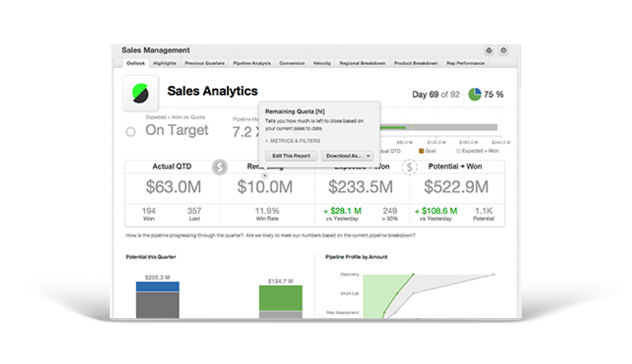
Task: Click the $10.0M remaining quota value
Action: 265,187
